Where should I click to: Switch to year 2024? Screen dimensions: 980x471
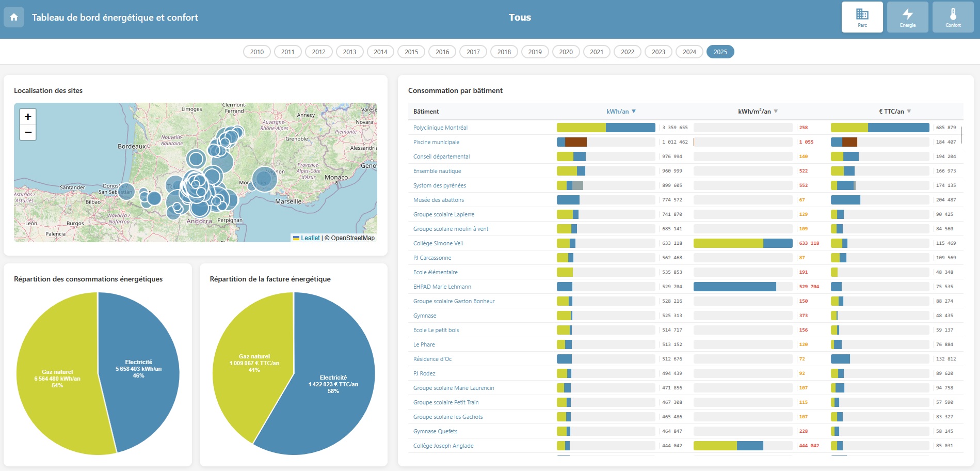point(689,52)
